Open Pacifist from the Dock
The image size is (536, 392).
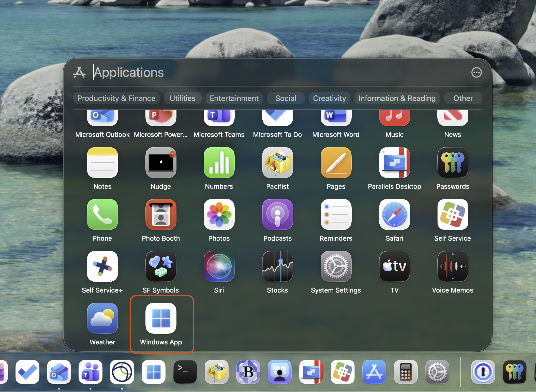pos(217,372)
